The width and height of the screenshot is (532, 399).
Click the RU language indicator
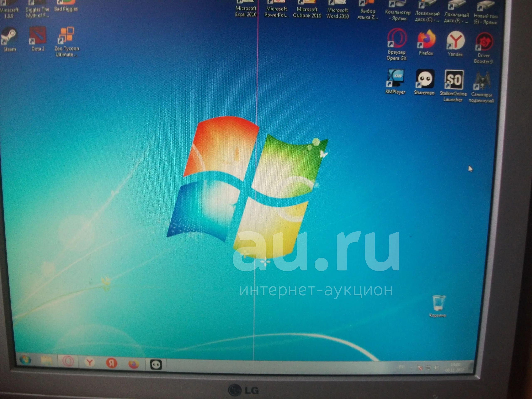coord(401,367)
